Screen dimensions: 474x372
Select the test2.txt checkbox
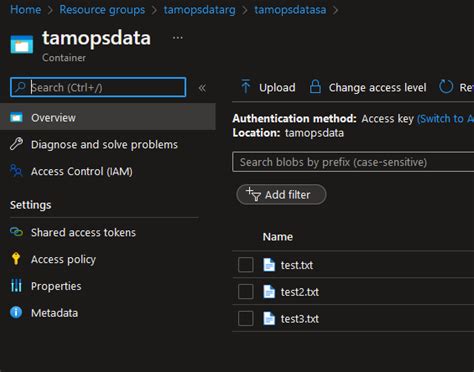coord(246,292)
